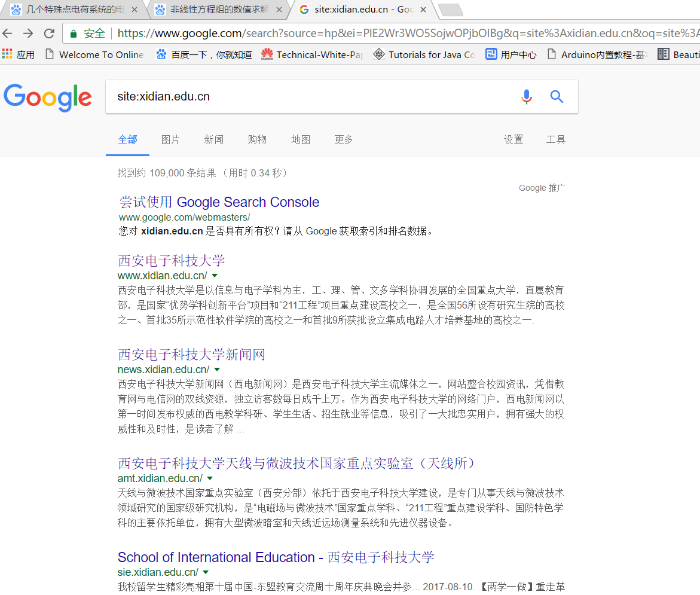Switch to 图片 image results
This screenshot has height=595, width=700.
170,140
